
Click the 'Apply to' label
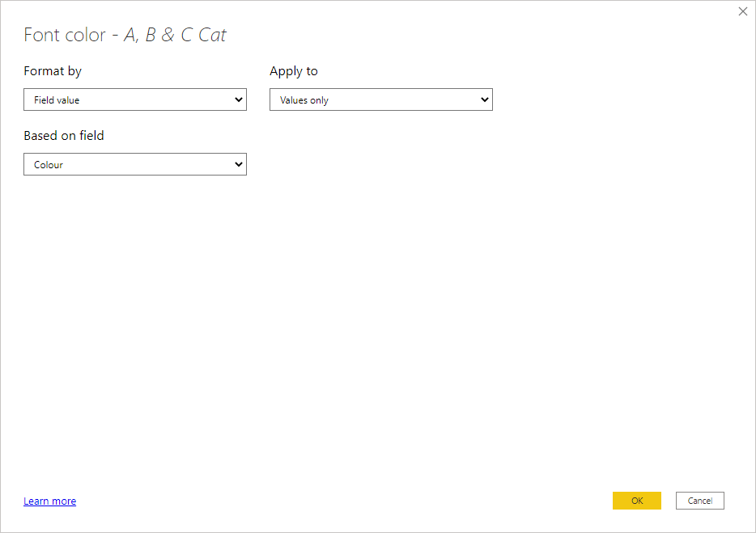294,71
